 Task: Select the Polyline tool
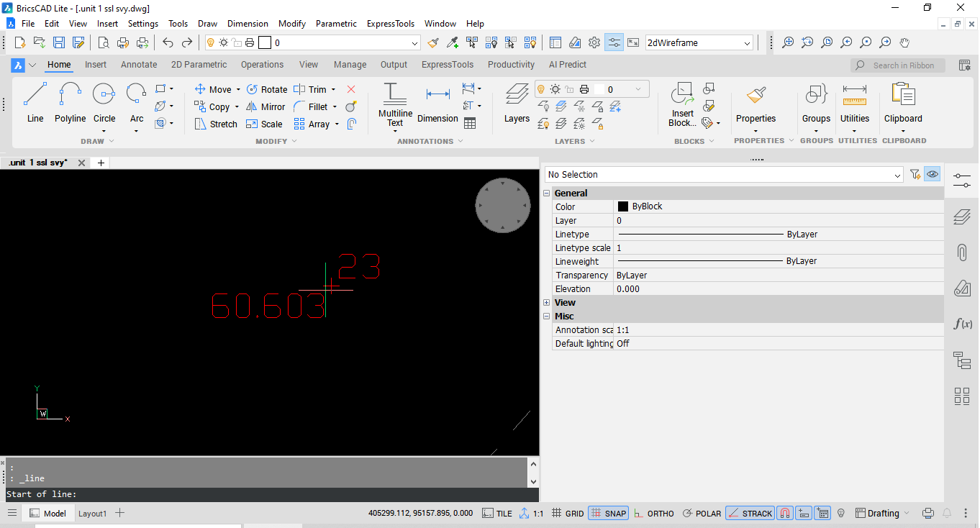click(70, 103)
